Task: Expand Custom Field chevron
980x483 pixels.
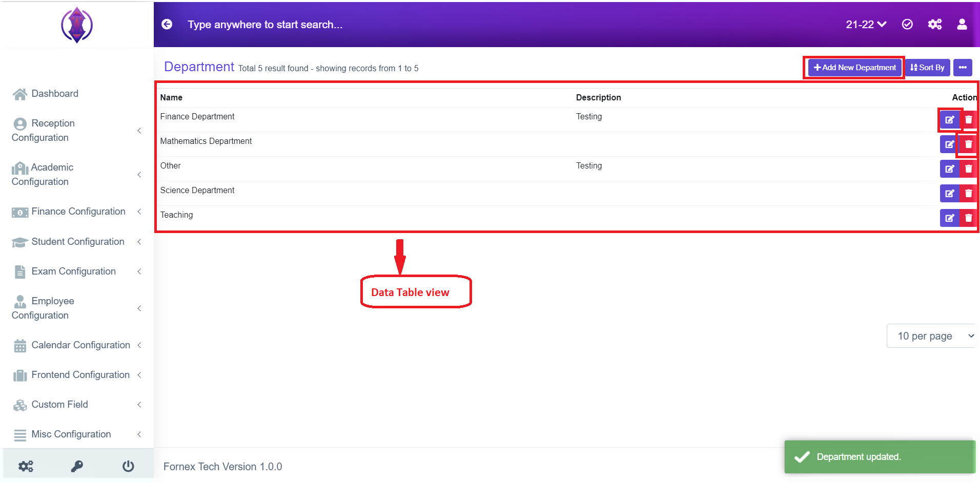Action: [x=139, y=405]
